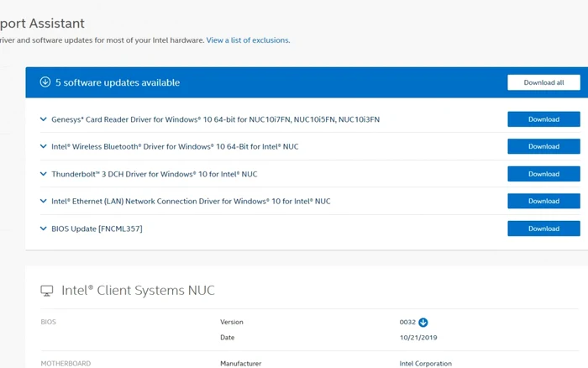Screen dimensions: 588x368
Task: Download the Intel Ethernet Network Connection Driver
Action: click(543, 201)
